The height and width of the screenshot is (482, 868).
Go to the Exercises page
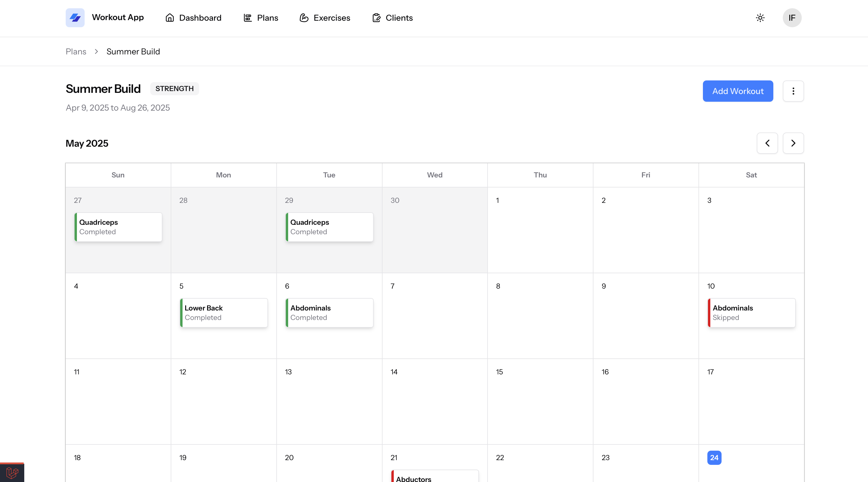coord(325,18)
